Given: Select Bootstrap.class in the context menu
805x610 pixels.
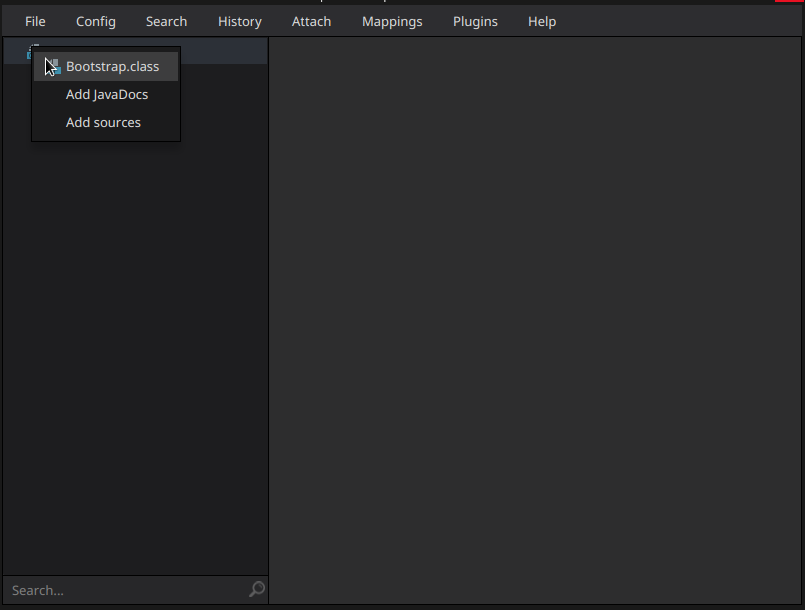Looking at the screenshot, I should coord(112,66).
